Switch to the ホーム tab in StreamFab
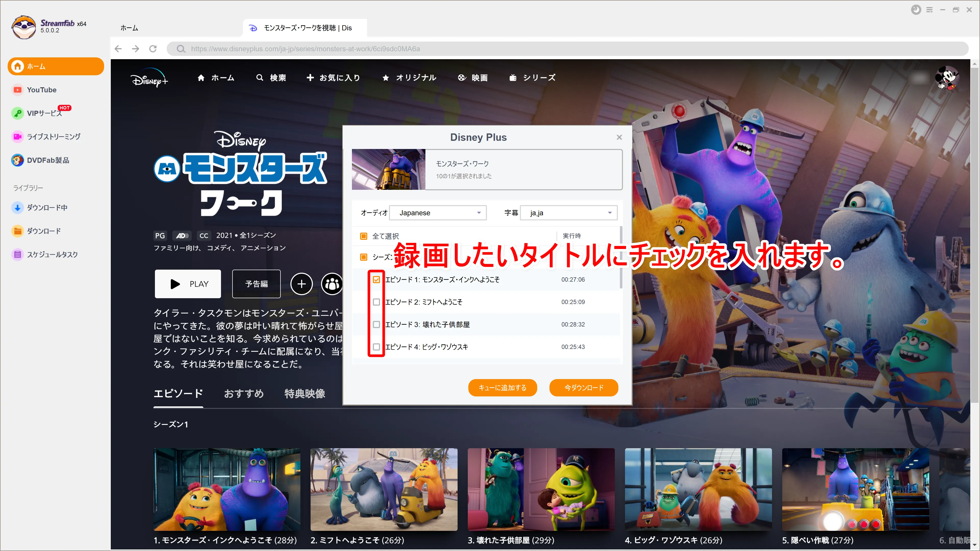The height and width of the screenshot is (551, 980). (x=129, y=28)
